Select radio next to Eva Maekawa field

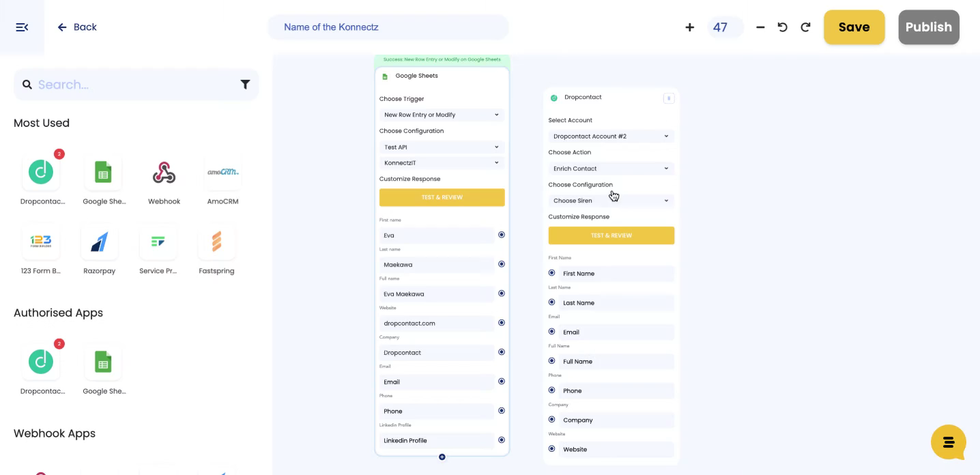pyautogui.click(x=502, y=293)
